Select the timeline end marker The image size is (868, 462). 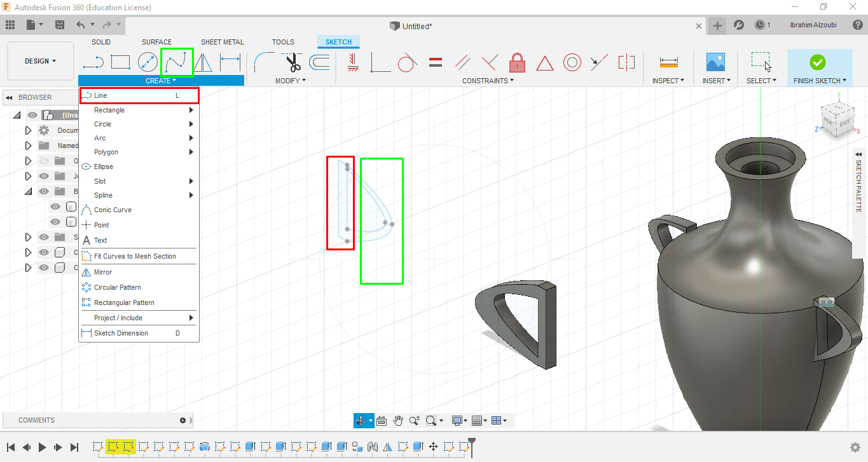coord(472,446)
